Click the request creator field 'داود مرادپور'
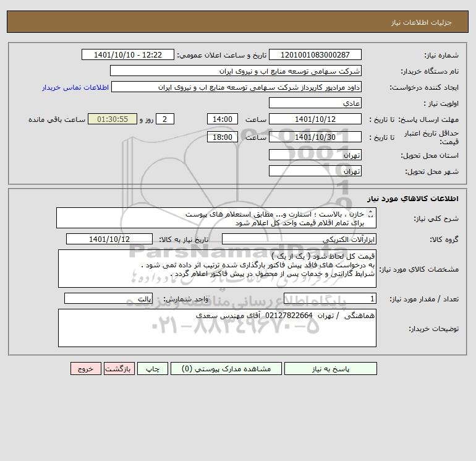This screenshot has height=461, width=476. point(236,87)
